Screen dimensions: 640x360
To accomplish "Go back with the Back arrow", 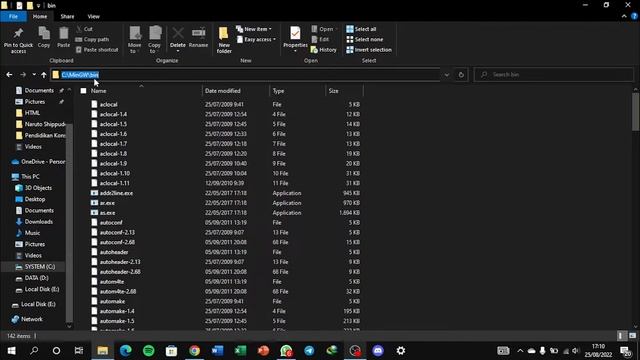I will tap(9, 75).
